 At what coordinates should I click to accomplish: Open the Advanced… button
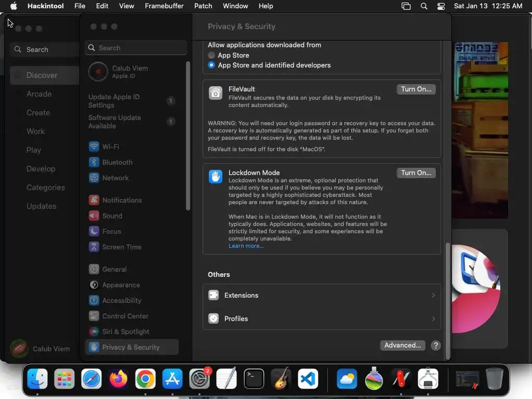pos(403,345)
